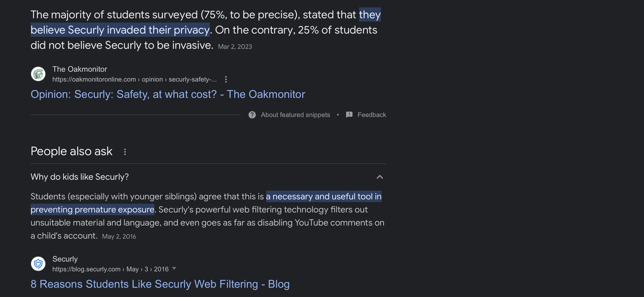This screenshot has width=644, height=297.
Task: Collapse answer using the chevron-up arrow
Action: coord(380,177)
